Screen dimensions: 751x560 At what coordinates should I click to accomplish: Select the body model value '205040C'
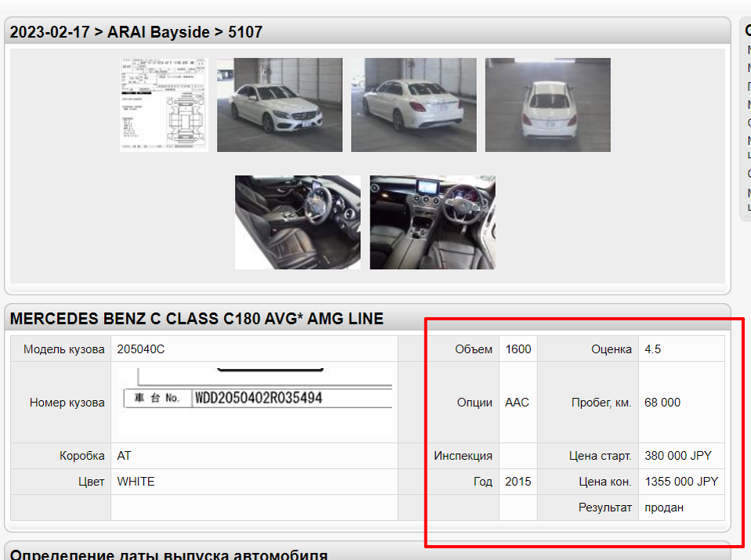[141, 349]
